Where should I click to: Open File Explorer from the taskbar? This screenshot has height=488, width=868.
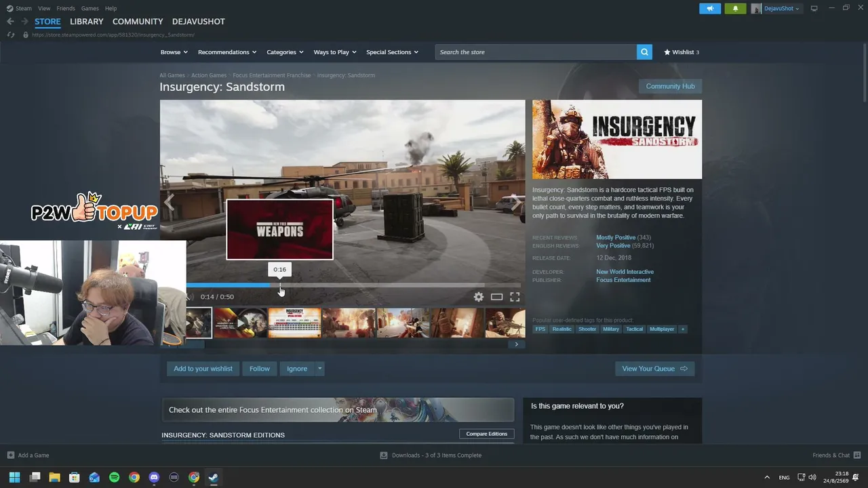(x=54, y=477)
